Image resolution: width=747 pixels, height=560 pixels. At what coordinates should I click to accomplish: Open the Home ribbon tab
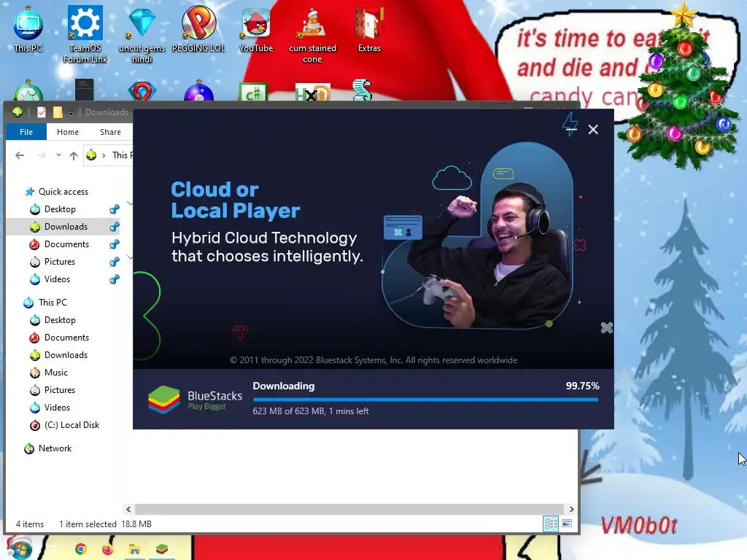pyautogui.click(x=68, y=132)
